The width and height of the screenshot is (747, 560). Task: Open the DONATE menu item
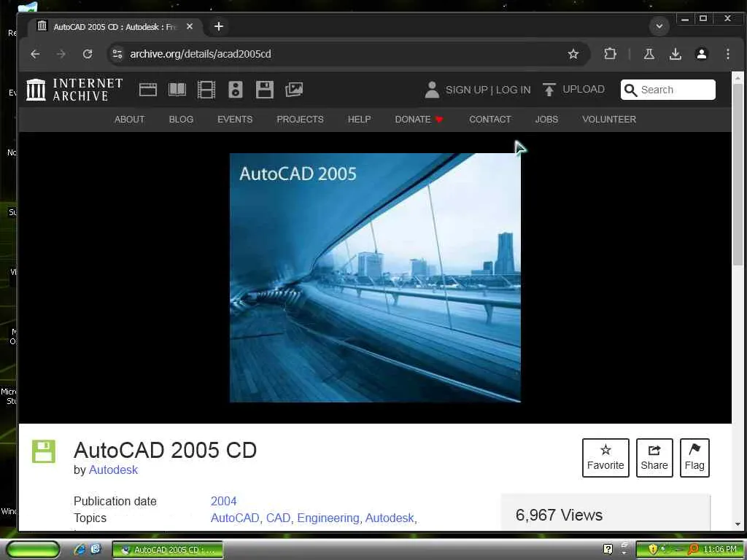coord(419,120)
